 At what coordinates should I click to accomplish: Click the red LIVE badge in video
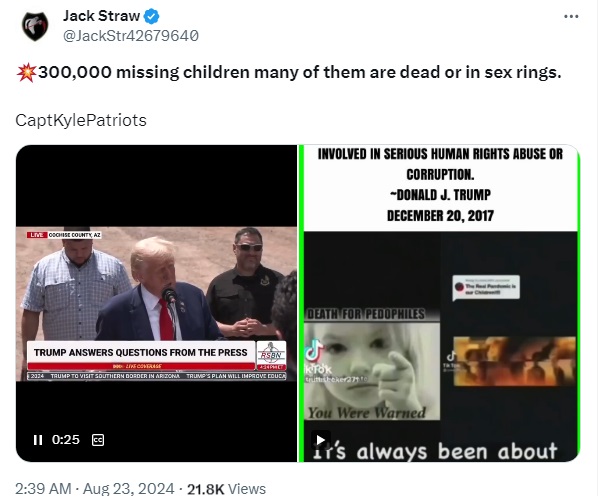tap(37, 236)
